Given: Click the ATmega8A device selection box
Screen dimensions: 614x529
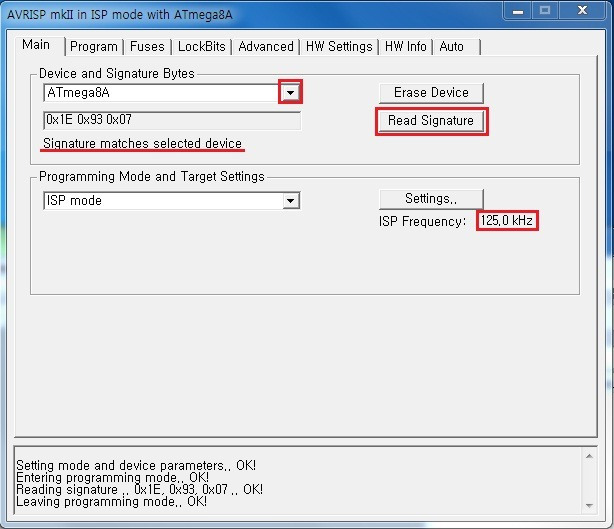Looking at the screenshot, I should (x=172, y=93).
